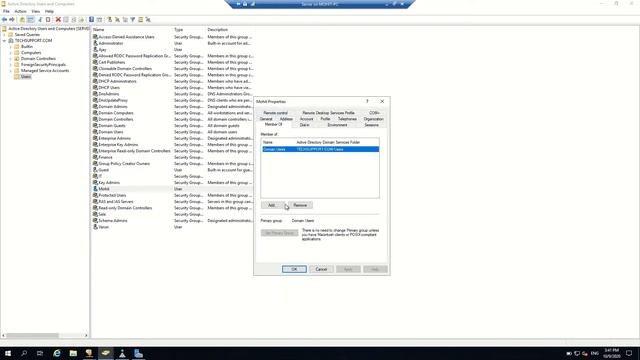Switch to the Dial-in tab
The width and height of the screenshot is (640, 360).
tap(304, 125)
